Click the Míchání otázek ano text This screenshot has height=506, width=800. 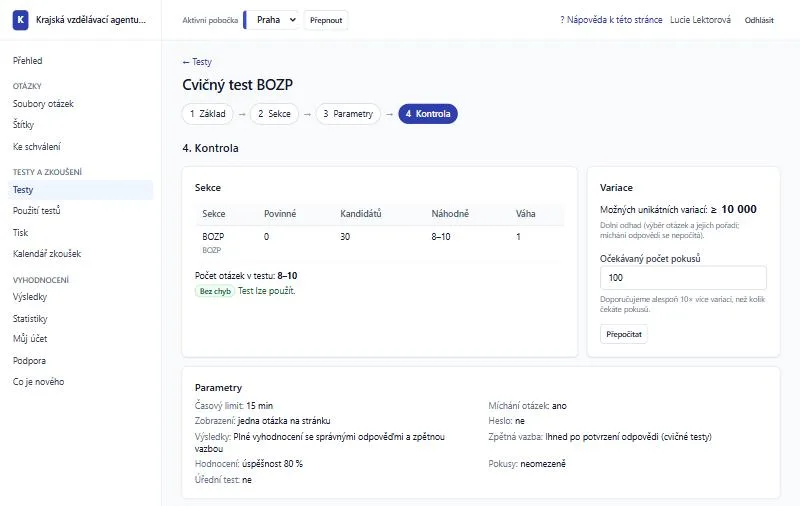click(528, 406)
